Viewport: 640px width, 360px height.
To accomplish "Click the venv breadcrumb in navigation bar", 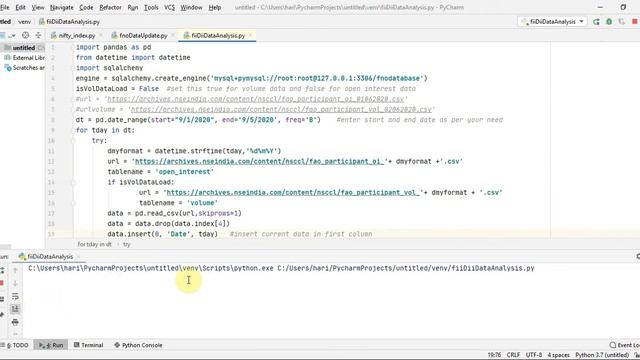I will (x=24, y=22).
